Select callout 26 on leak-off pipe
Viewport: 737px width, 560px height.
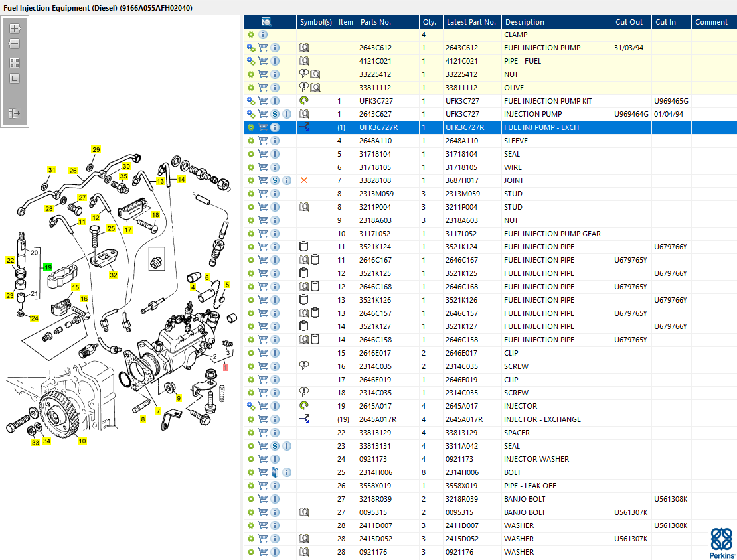click(x=73, y=171)
